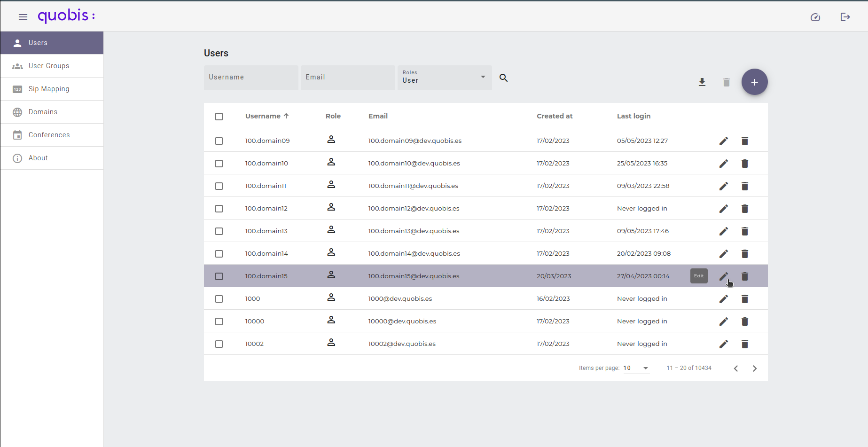This screenshot has height=447, width=868.
Task: Open Sip Mapping in the sidebar
Action: [52, 89]
